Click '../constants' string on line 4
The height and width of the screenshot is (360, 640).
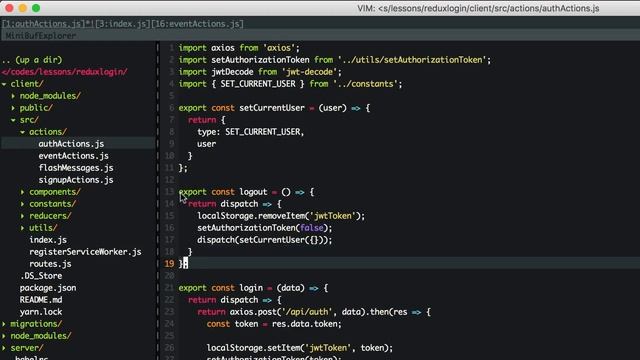tap(365, 84)
